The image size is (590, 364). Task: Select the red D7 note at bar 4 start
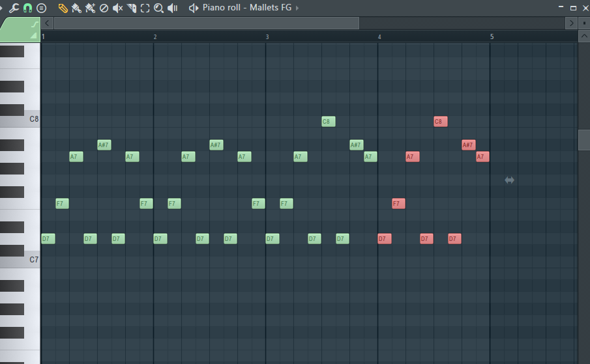[x=385, y=239]
